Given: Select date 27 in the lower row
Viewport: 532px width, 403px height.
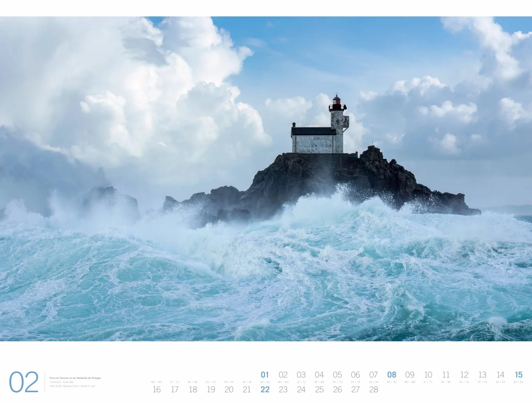Looking at the screenshot, I should coord(356,389).
